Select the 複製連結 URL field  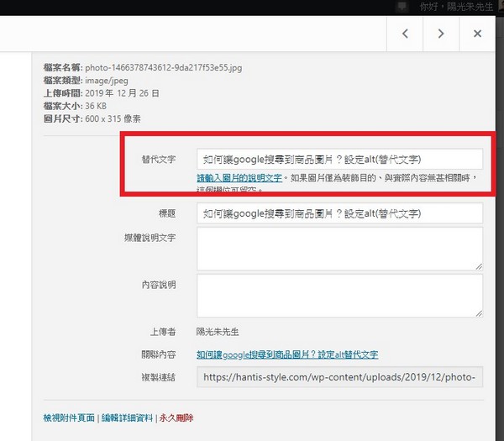pyautogui.click(x=339, y=377)
